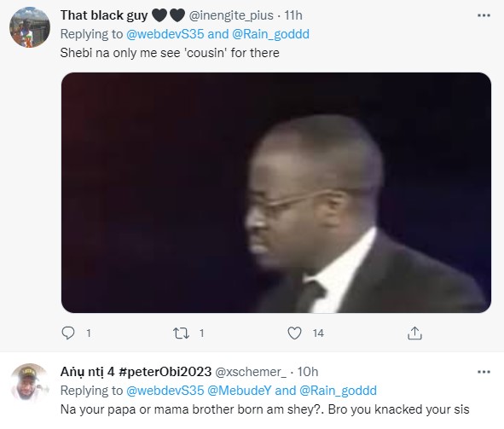Viewport: 504px width, 429px height.
Task: Open the second commenter's profile avatar
Action: [30, 384]
